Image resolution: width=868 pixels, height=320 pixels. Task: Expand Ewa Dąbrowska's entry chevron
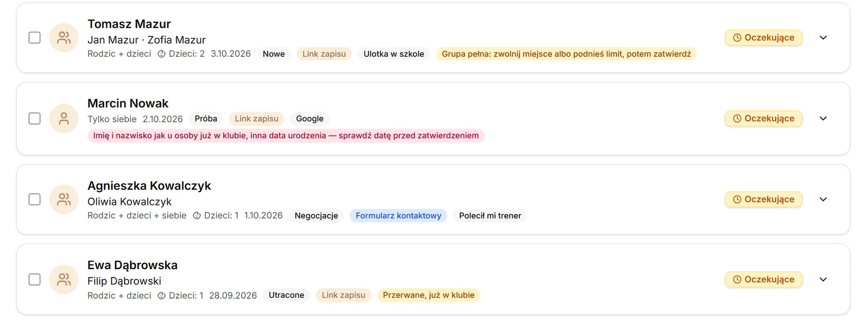tap(823, 279)
